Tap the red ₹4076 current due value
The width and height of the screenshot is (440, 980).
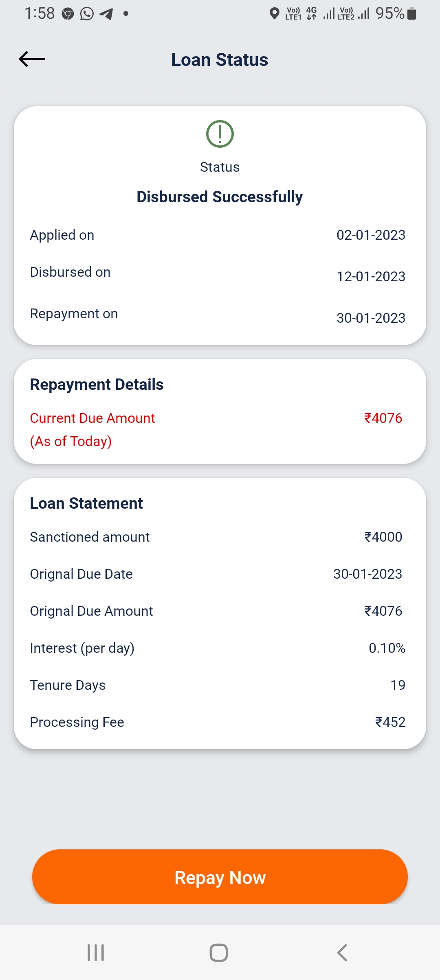pyautogui.click(x=383, y=418)
